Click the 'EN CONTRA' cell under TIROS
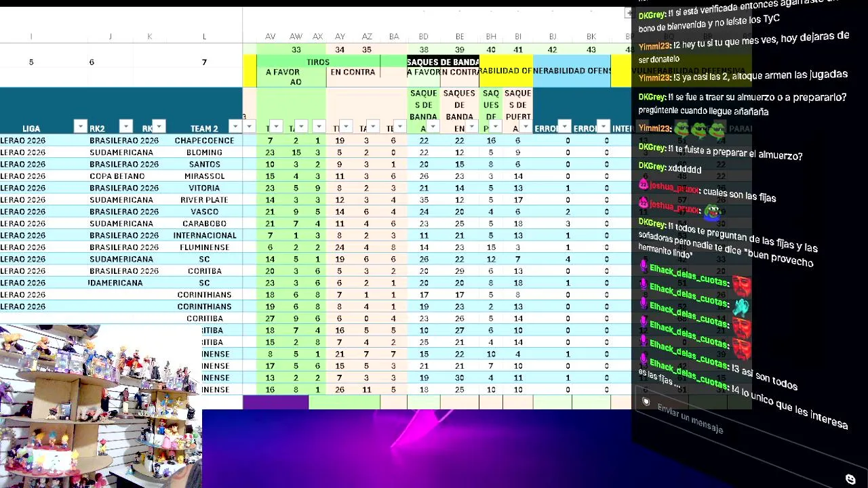Screen dimensions: 868x488 (353, 72)
